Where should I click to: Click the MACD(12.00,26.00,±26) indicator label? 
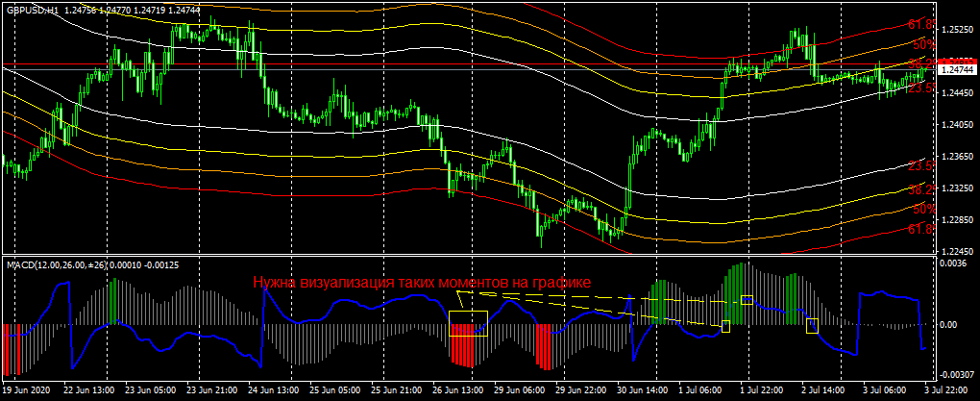click(57, 265)
